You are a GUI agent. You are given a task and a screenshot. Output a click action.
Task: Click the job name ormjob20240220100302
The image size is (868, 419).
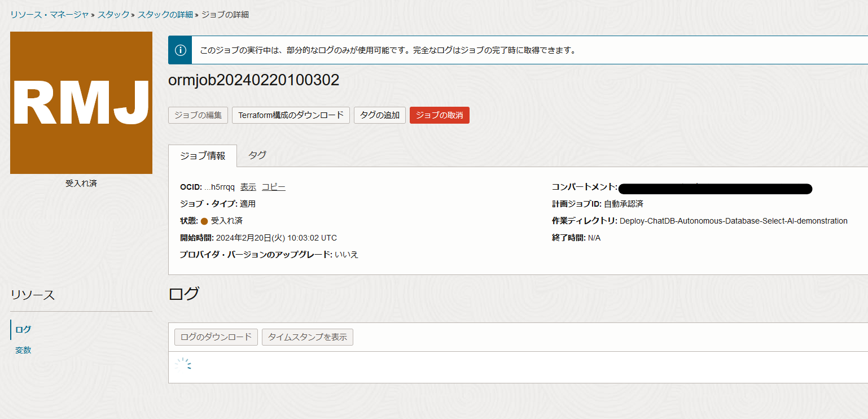coord(254,80)
